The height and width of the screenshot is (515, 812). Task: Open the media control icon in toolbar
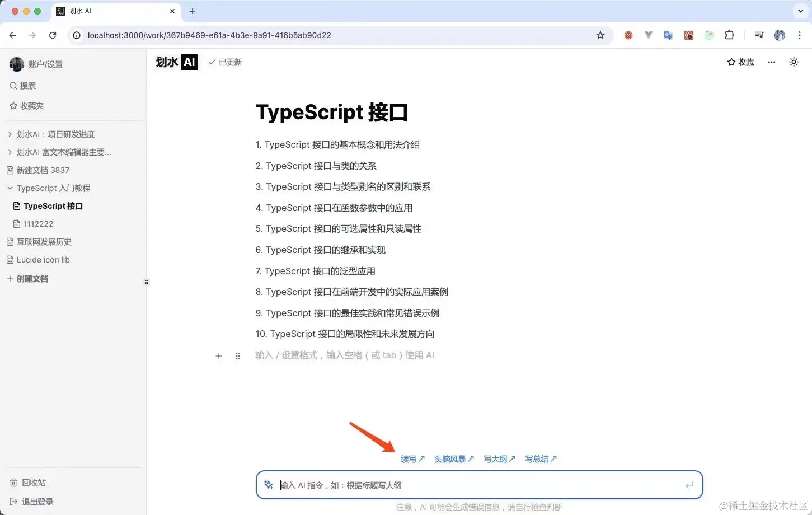click(x=759, y=35)
